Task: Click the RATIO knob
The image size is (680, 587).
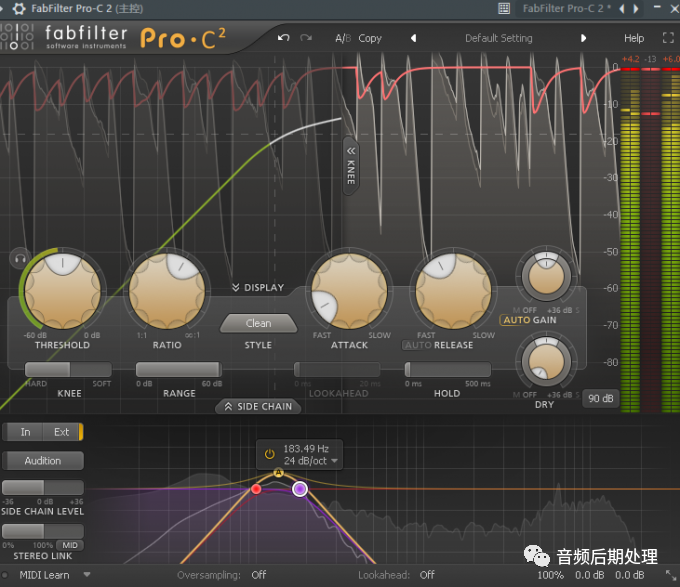Action: [167, 291]
